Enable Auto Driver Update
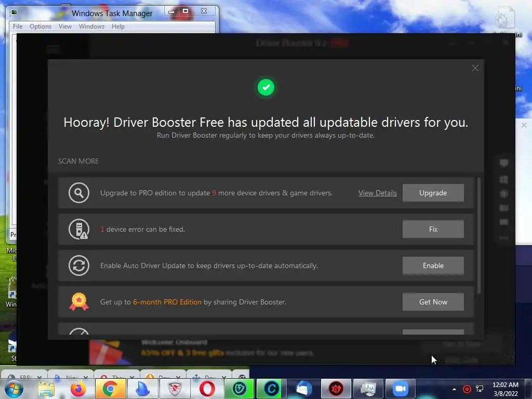This screenshot has height=399, width=532. (433, 265)
